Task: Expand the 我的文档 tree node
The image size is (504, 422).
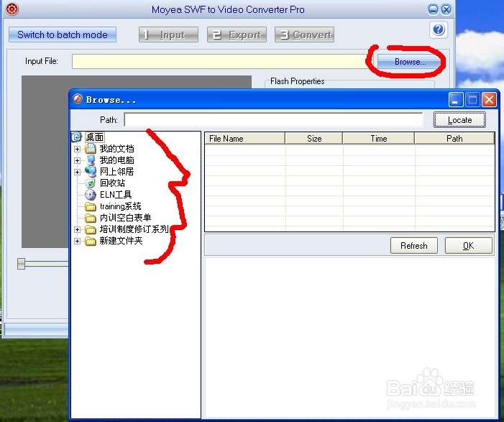Action: 77,149
